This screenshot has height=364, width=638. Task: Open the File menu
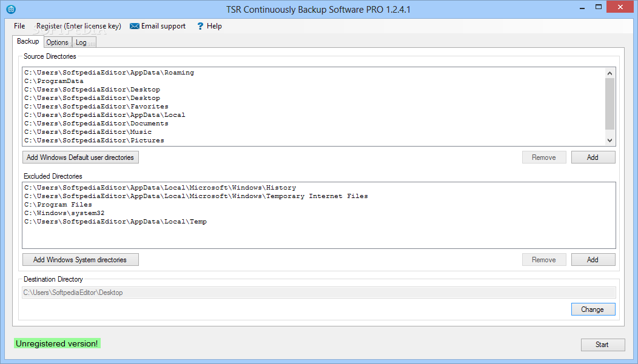coord(19,26)
